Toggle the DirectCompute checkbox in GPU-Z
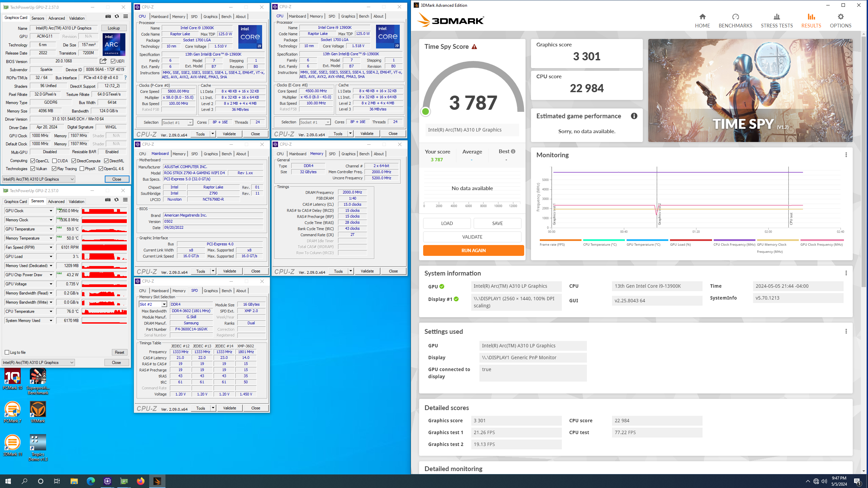This screenshot has width=868, height=488. [x=74, y=161]
